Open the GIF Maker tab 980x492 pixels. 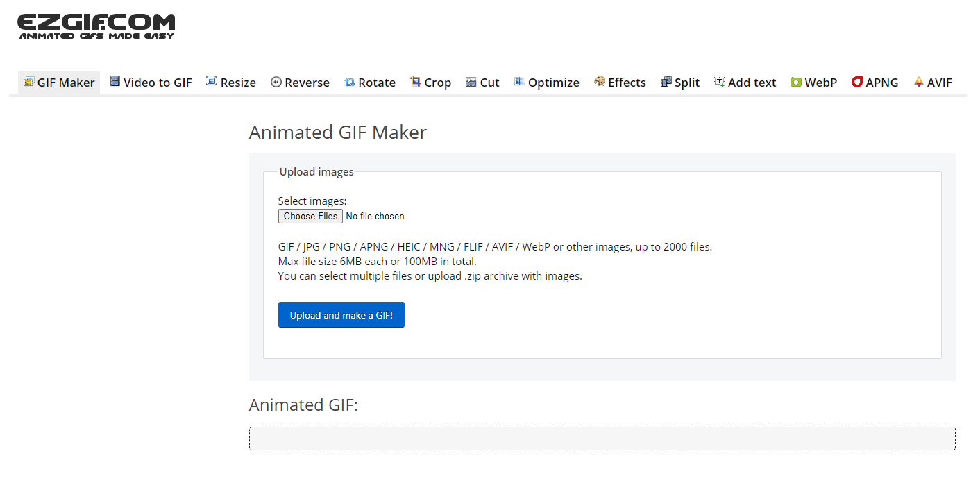pyautogui.click(x=59, y=83)
